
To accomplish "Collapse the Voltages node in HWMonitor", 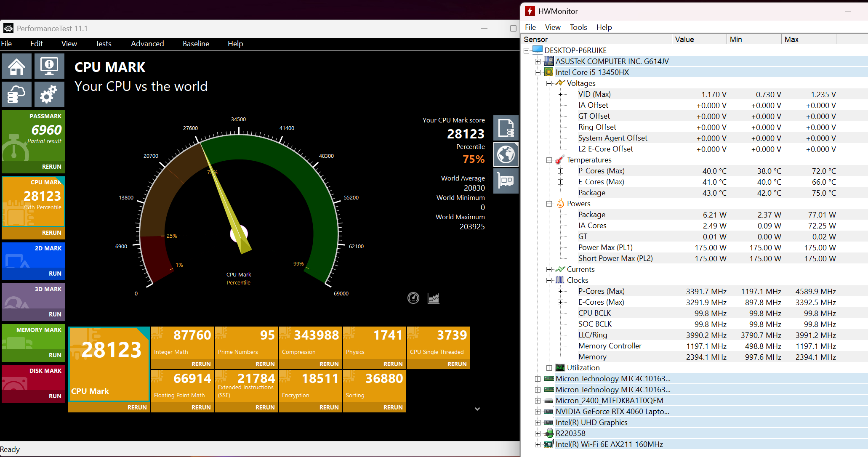I will click(x=549, y=83).
